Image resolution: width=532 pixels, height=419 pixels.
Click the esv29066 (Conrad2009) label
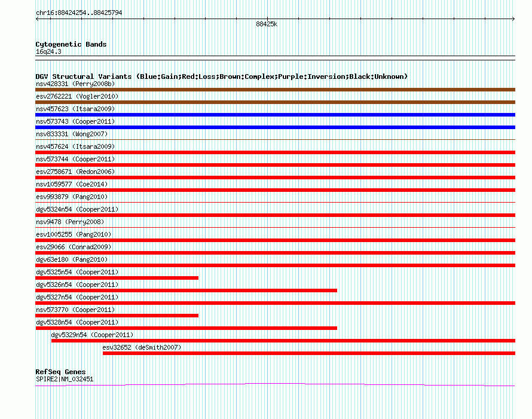(74, 247)
